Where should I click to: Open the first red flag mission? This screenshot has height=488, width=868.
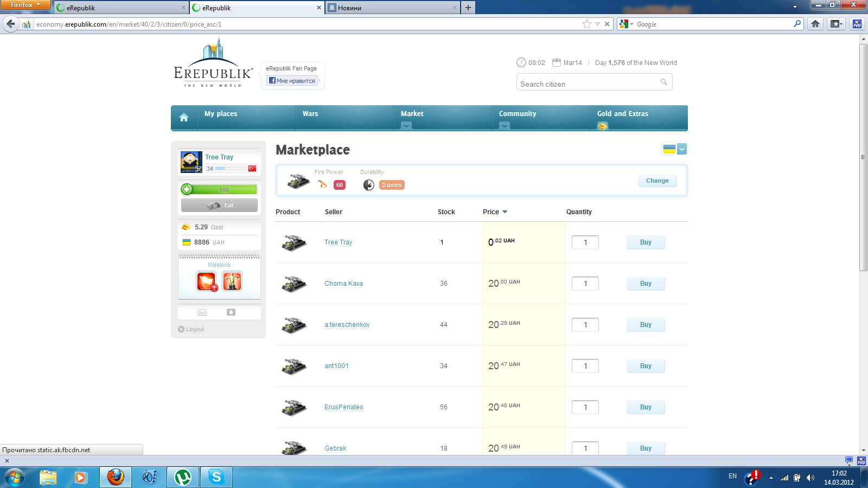(x=206, y=281)
